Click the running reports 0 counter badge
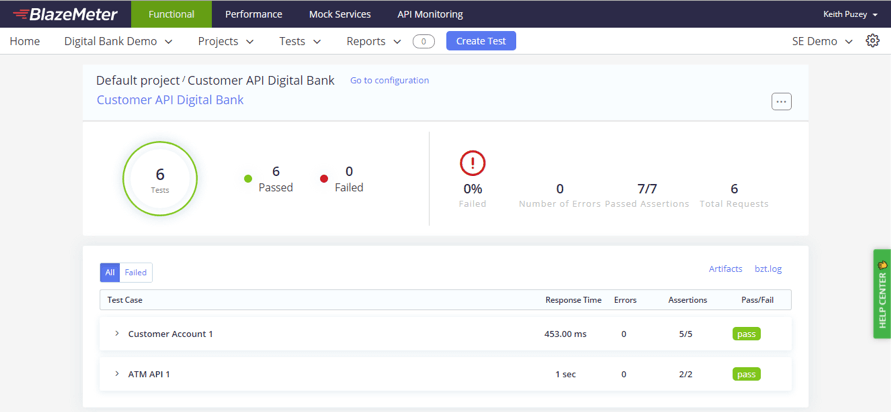This screenshot has width=891, height=412. point(424,41)
